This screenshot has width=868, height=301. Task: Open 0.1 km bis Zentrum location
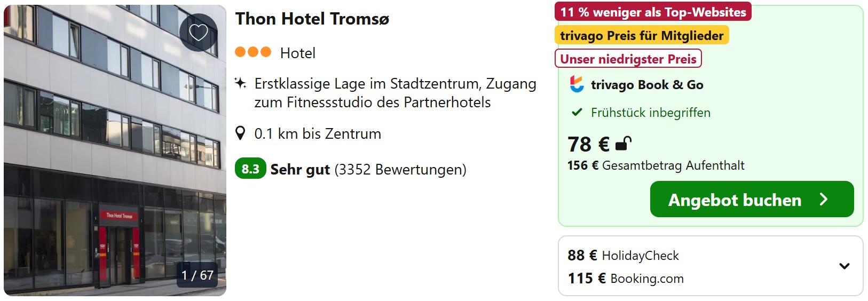point(318,134)
